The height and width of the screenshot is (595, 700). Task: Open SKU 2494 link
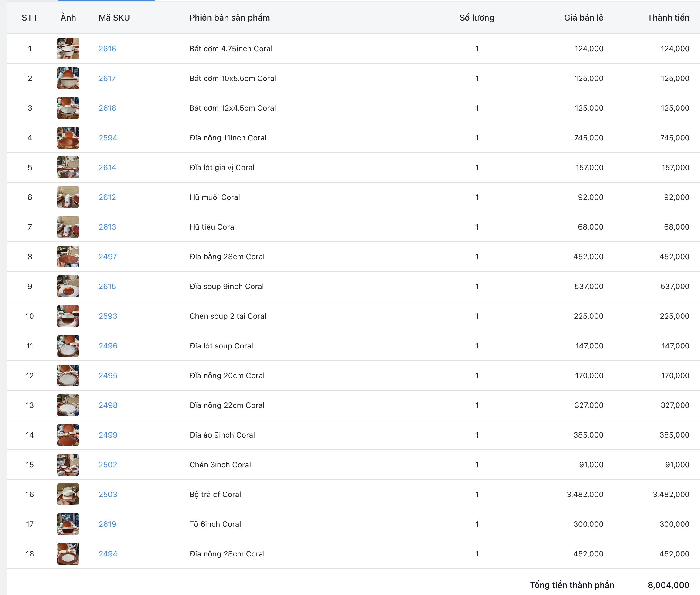click(108, 553)
